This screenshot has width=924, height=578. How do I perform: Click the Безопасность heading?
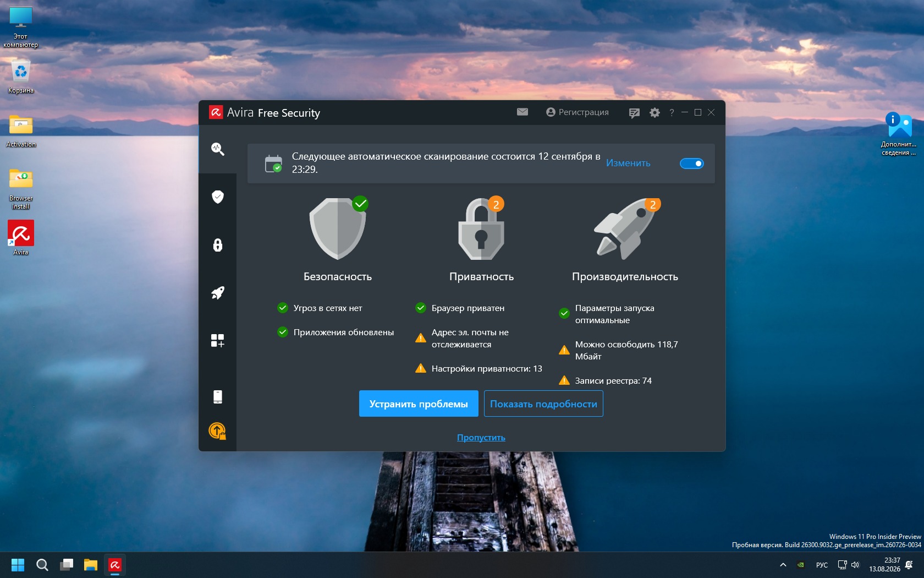pos(338,276)
